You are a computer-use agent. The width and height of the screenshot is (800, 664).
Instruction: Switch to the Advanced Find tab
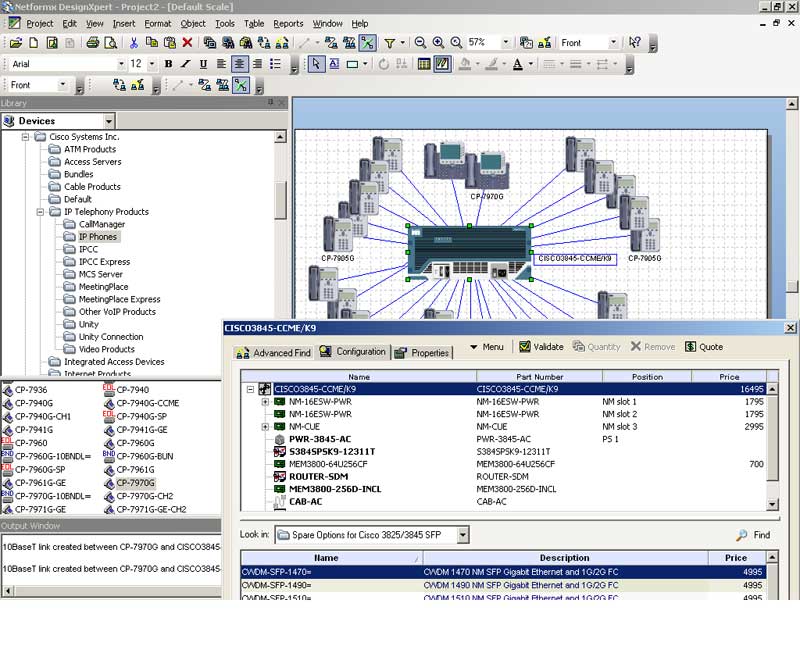coord(273,353)
